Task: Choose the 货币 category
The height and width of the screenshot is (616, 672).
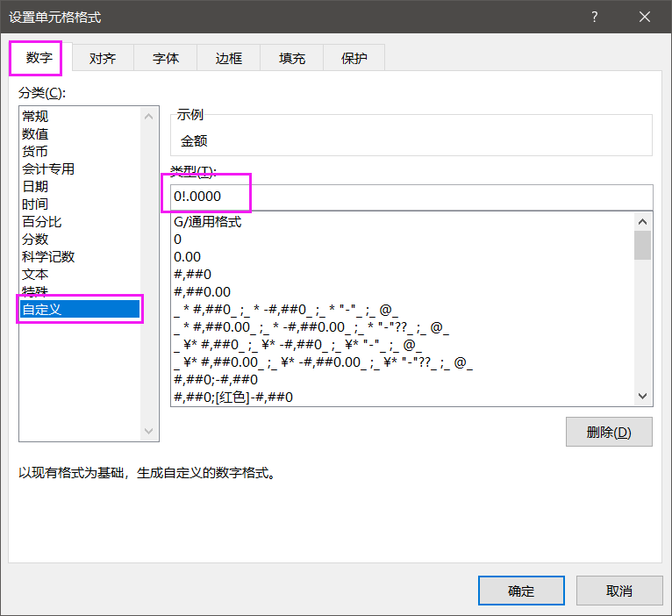Action: (x=80, y=151)
